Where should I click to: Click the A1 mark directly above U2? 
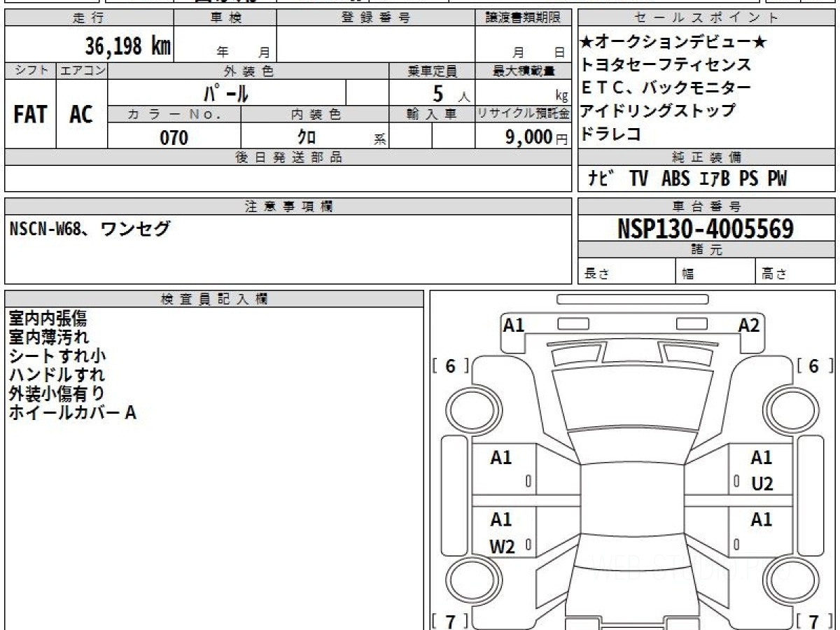point(761,458)
